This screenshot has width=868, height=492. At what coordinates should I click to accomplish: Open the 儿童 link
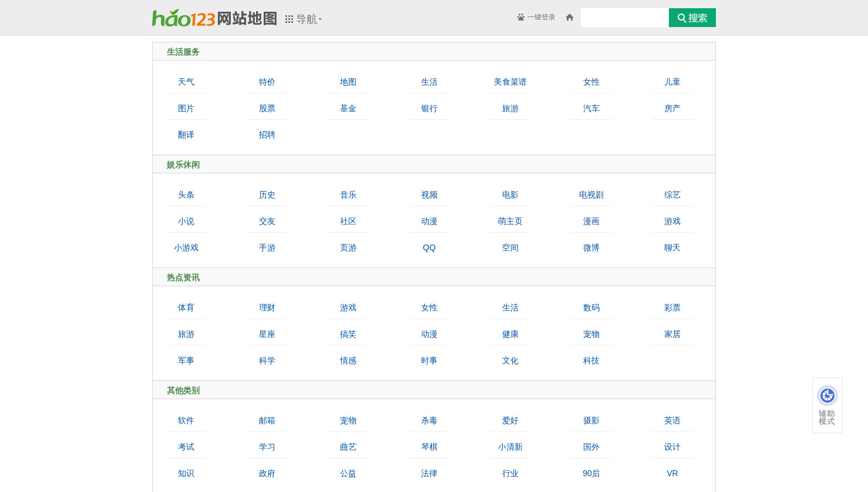(x=672, y=82)
